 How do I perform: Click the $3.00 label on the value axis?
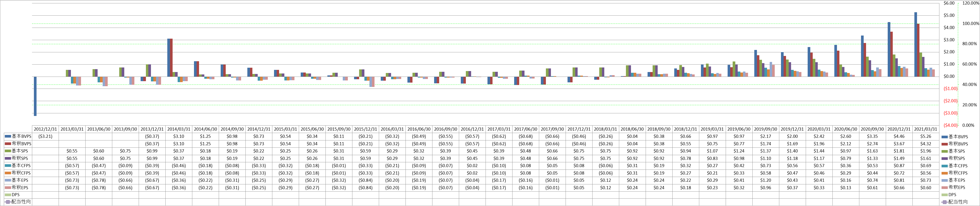pyautogui.click(x=949, y=40)
